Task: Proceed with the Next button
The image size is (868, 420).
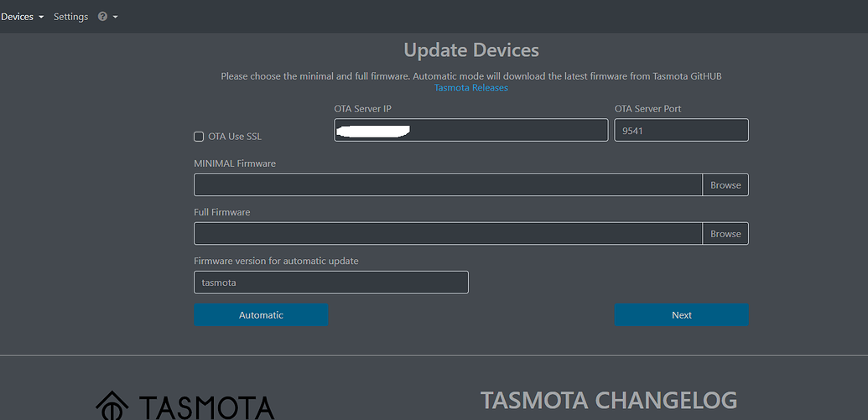Action: 682,315
